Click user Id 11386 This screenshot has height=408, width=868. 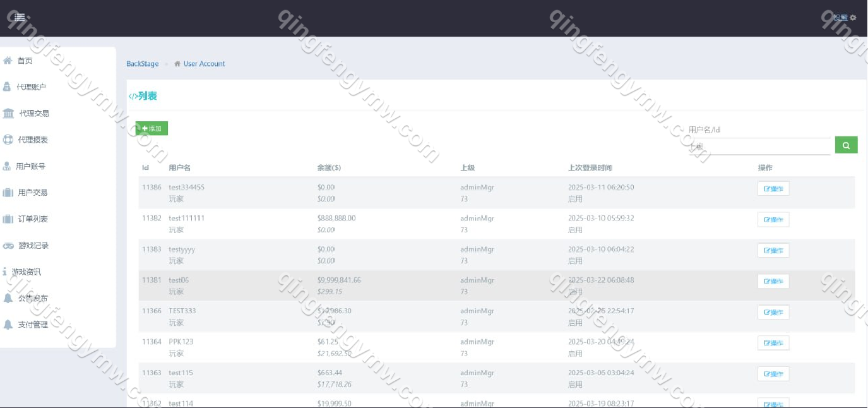[x=152, y=188]
